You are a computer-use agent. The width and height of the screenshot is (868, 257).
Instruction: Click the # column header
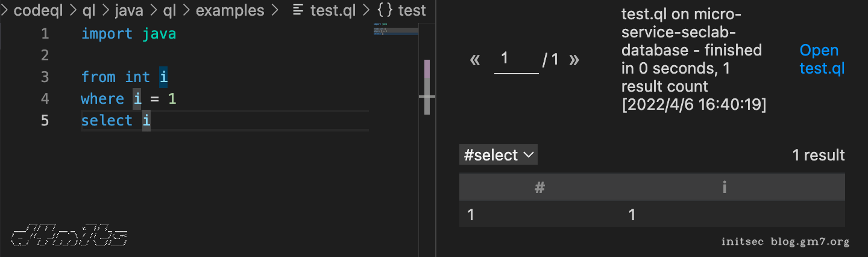tap(539, 188)
